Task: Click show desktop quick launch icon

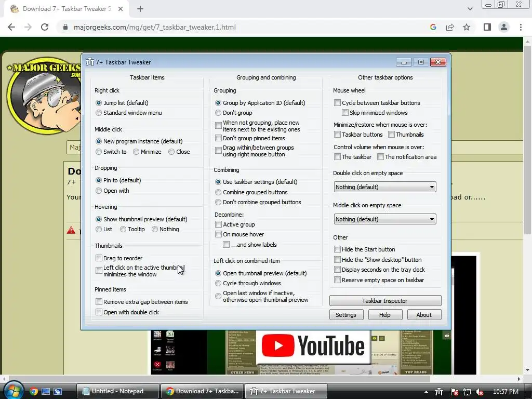Action: pos(46,391)
